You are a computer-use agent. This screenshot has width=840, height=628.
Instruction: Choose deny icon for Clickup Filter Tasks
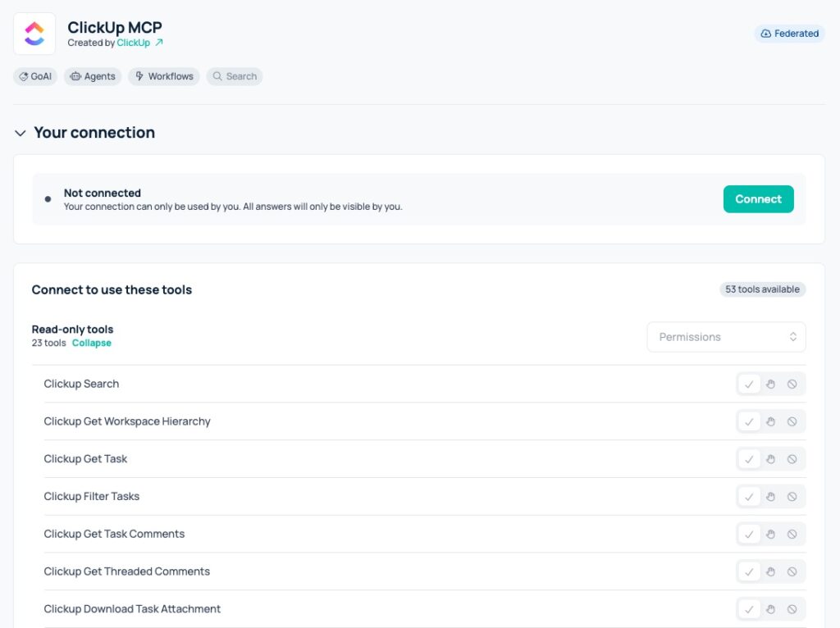pyautogui.click(x=792, y=496)
